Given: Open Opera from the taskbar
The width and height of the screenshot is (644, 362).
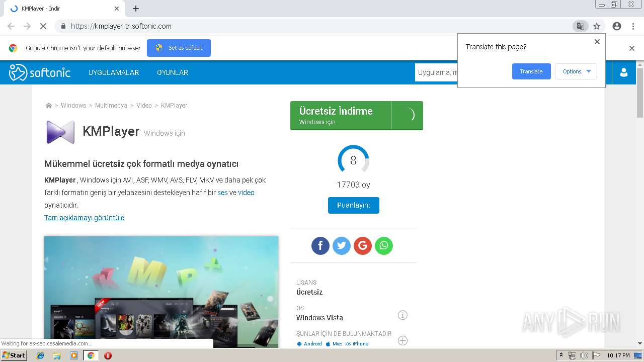Looking at the screenshot, I should pyautogui.click(x=108, y=355).
